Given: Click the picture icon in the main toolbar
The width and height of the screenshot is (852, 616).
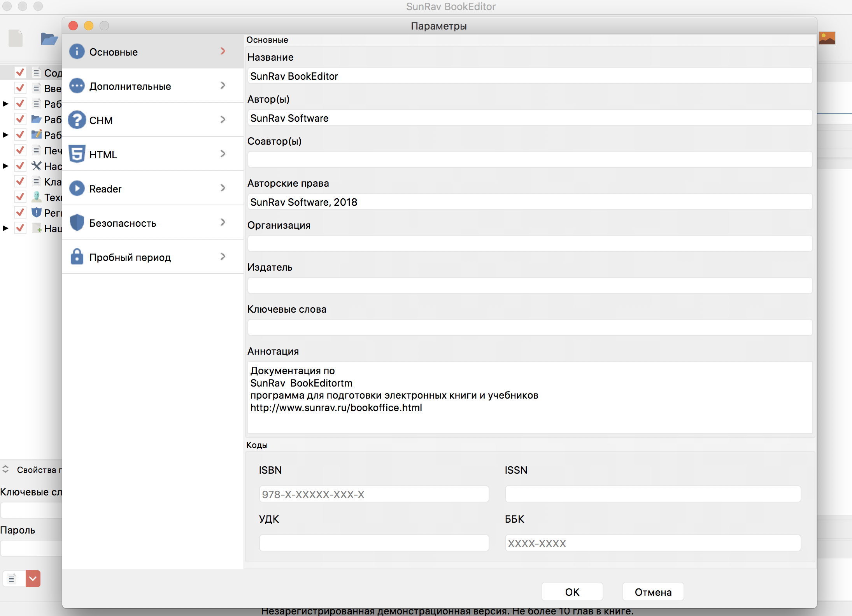Looking at the screenshot, I should pos(827,38).
